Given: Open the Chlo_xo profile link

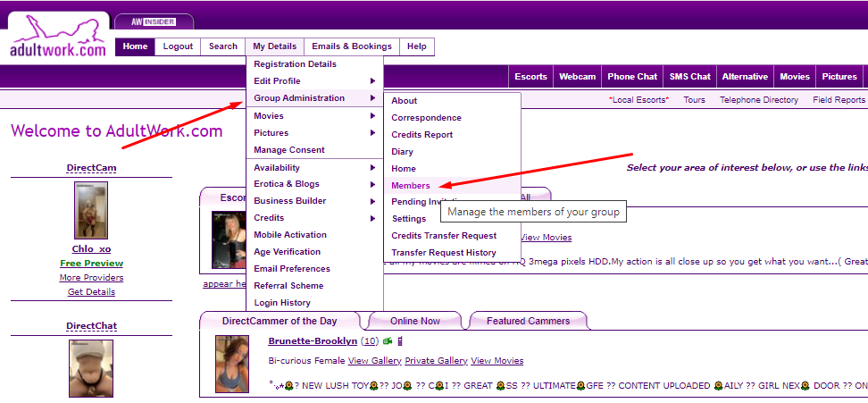Looking at the screenshot, I should (91, 249).
